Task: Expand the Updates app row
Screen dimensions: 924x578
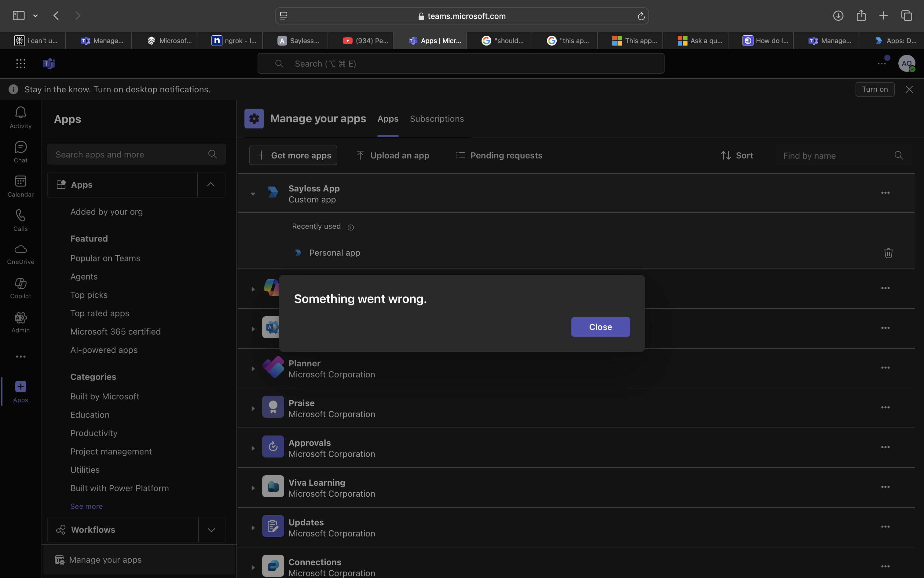Action: tap(253, 528)
